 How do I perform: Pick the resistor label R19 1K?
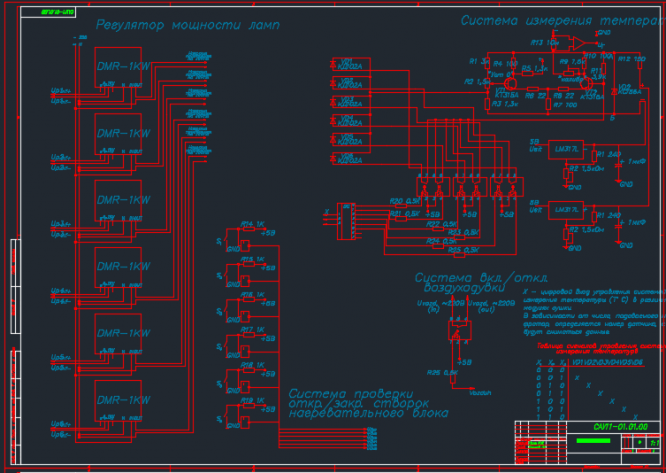[x=252, y=400]
